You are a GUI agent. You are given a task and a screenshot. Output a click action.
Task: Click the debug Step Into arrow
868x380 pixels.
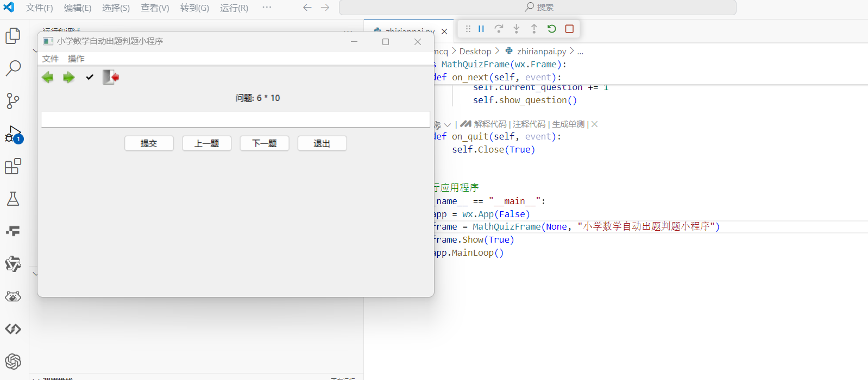pos(517,29)
